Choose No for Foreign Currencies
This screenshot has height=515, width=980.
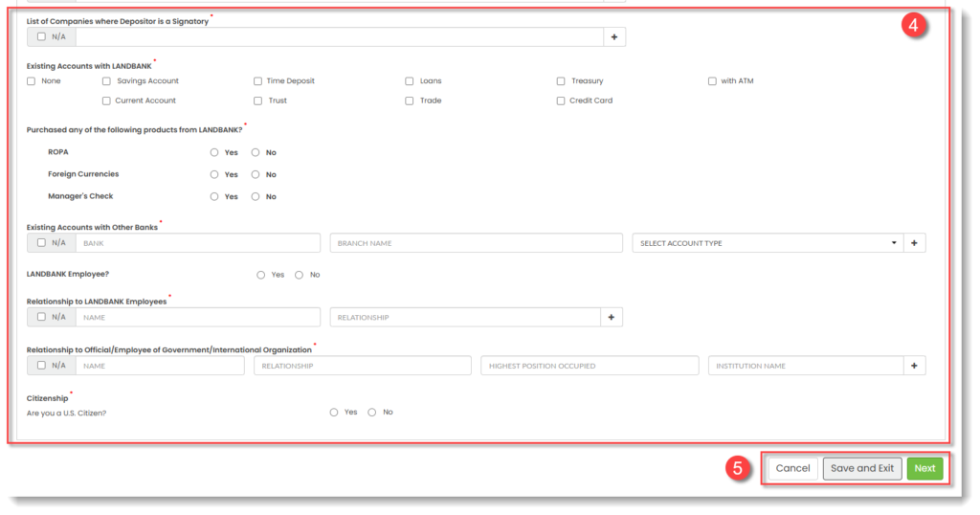point(255,174)
